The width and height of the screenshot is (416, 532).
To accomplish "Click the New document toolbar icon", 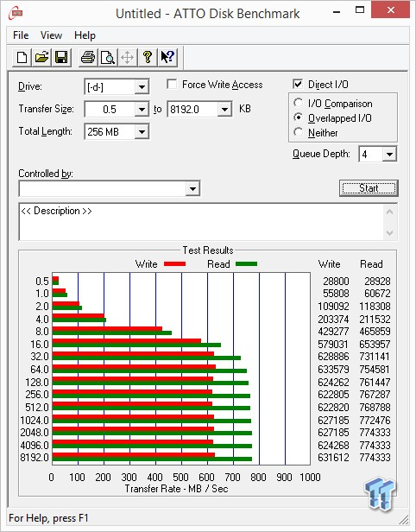I will 22,57.
